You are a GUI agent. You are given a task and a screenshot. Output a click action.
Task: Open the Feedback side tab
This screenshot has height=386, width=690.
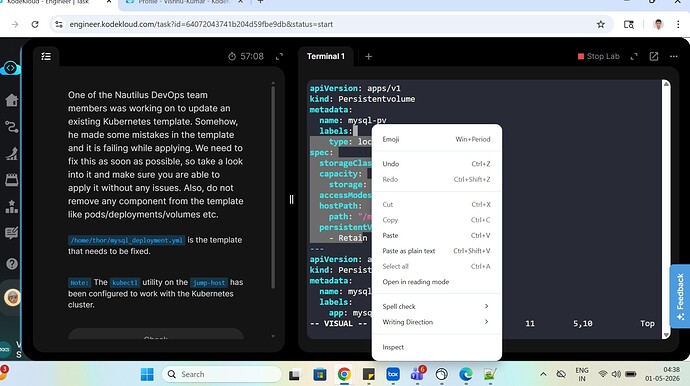(680, 296)
